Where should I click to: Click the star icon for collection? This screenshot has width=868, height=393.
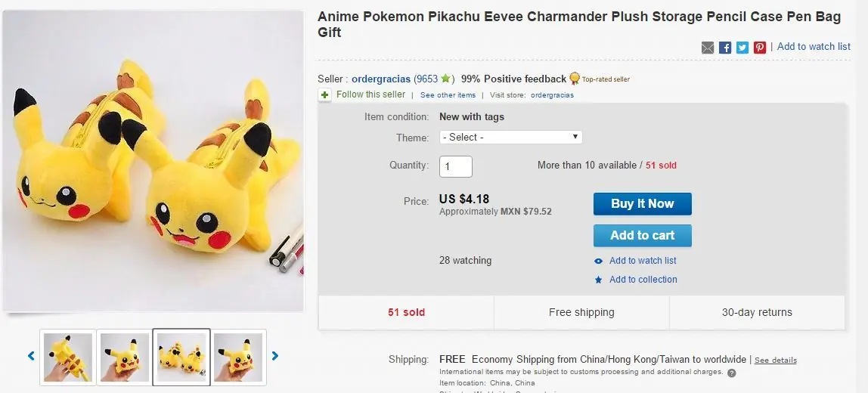pos(598,280)
